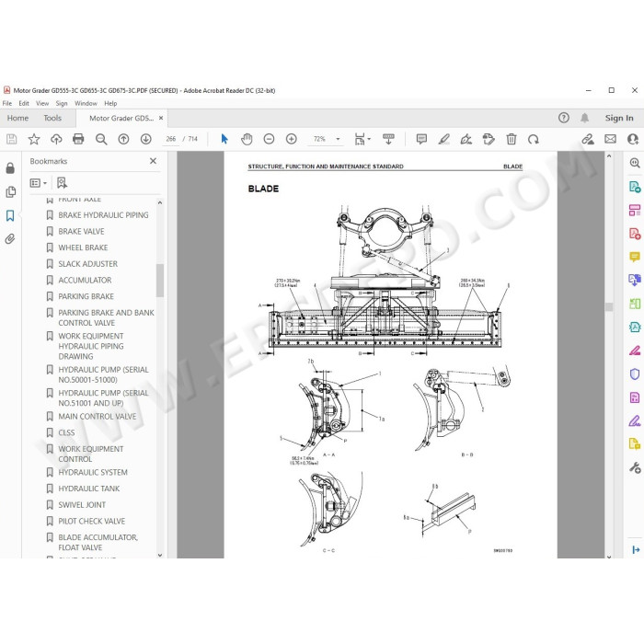
Task: Open the sign document pen icon
Action: point(466,139)
